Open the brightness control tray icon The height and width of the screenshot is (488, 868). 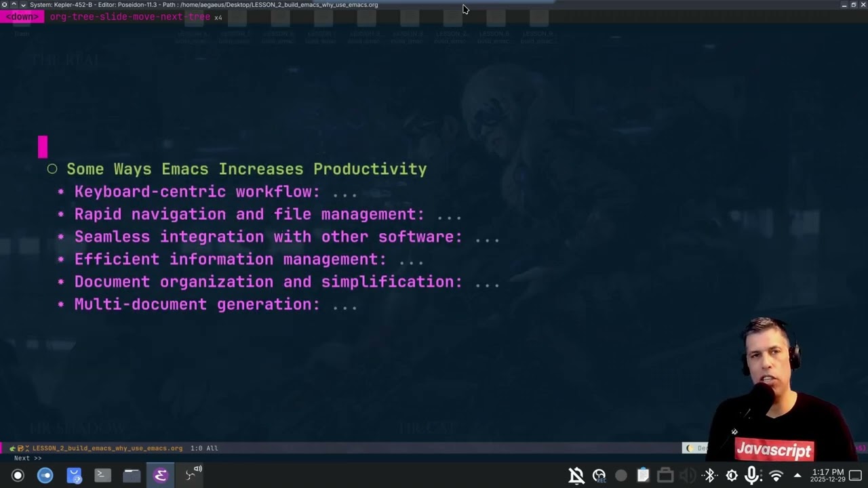[x=732, y=476]
